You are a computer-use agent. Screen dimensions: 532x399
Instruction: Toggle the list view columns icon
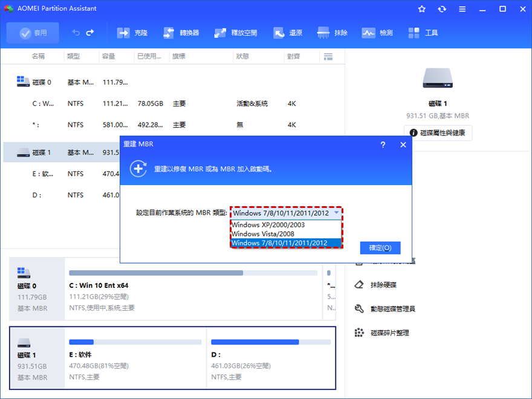pos(328,57)
